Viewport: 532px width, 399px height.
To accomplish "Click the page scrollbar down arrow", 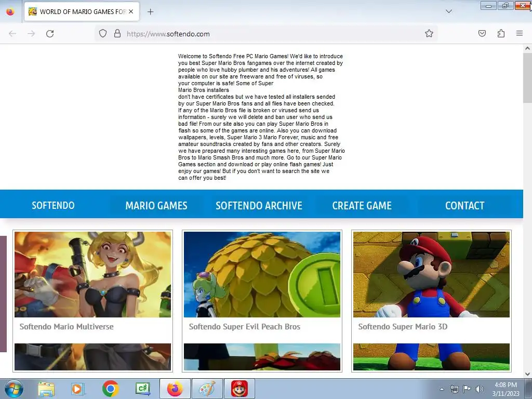I will pos(527,374).
